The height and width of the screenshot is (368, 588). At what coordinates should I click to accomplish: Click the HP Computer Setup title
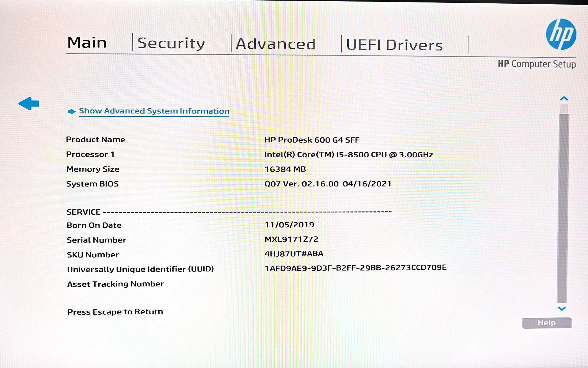pos(537,64)
